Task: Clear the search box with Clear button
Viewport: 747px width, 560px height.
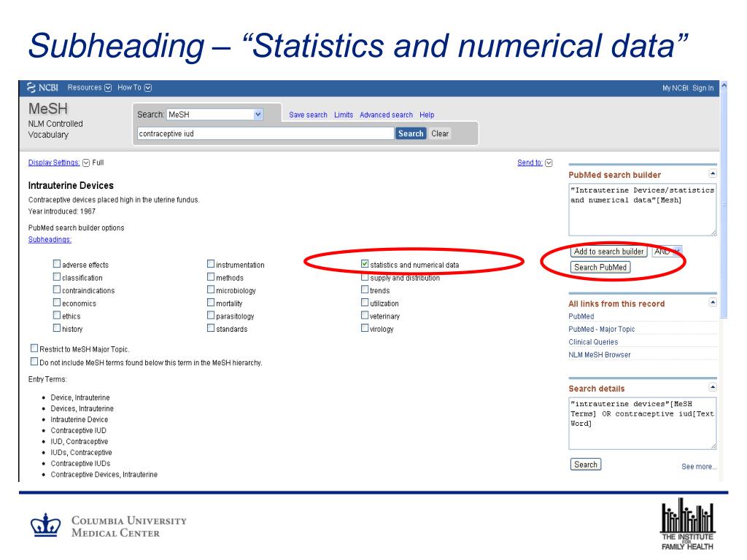Action: point(440,133)
